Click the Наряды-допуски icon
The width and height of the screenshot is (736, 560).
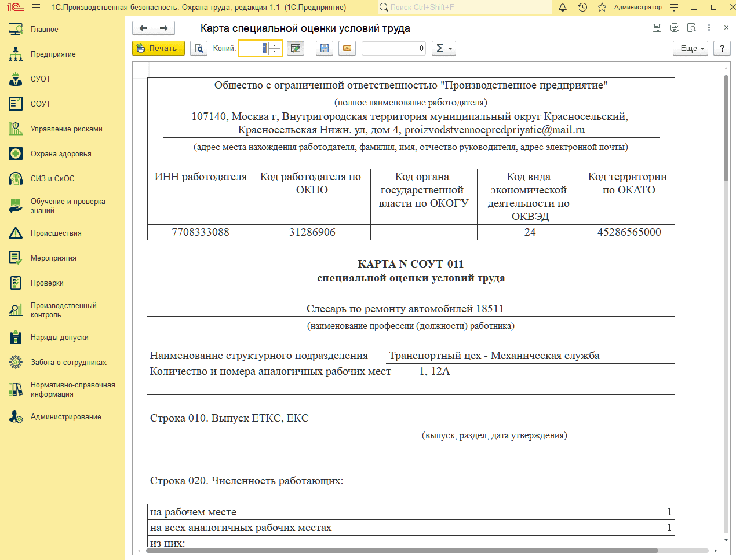[16, 337]
